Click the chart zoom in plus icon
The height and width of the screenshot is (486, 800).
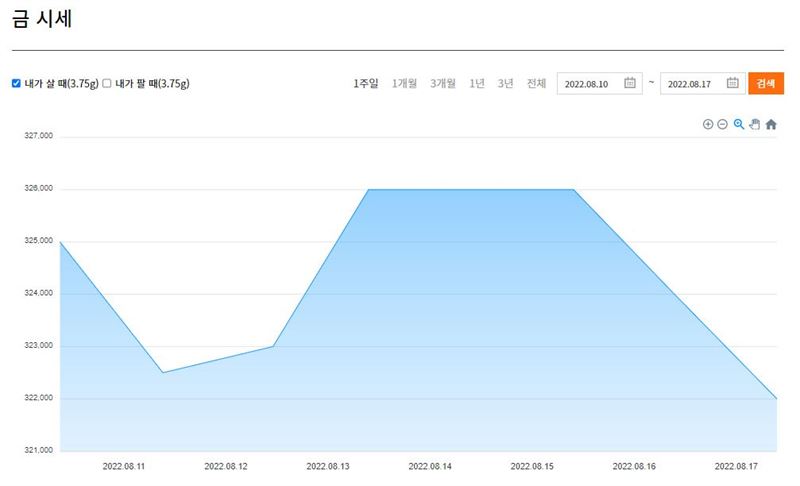click(708, 124)
